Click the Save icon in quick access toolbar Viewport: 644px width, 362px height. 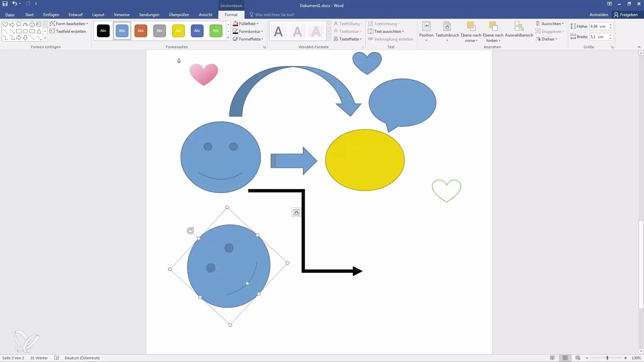pos(5,4)
